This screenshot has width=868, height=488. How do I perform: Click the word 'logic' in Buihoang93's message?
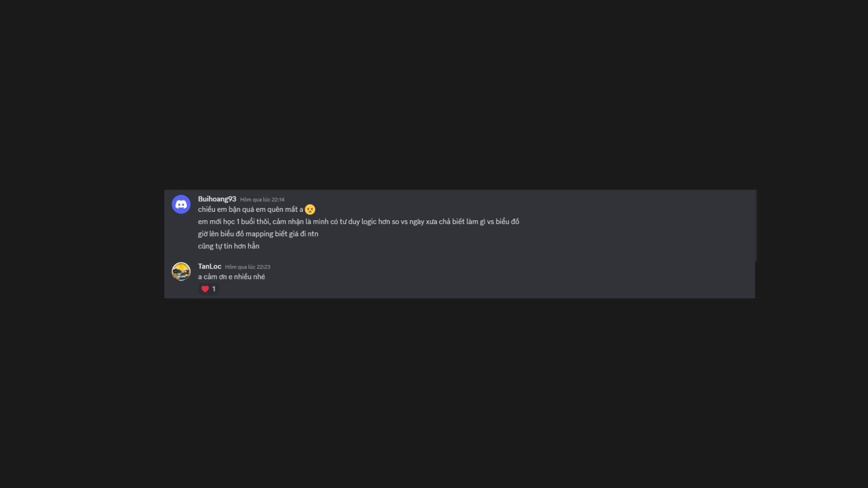click(x=369, y=222)
